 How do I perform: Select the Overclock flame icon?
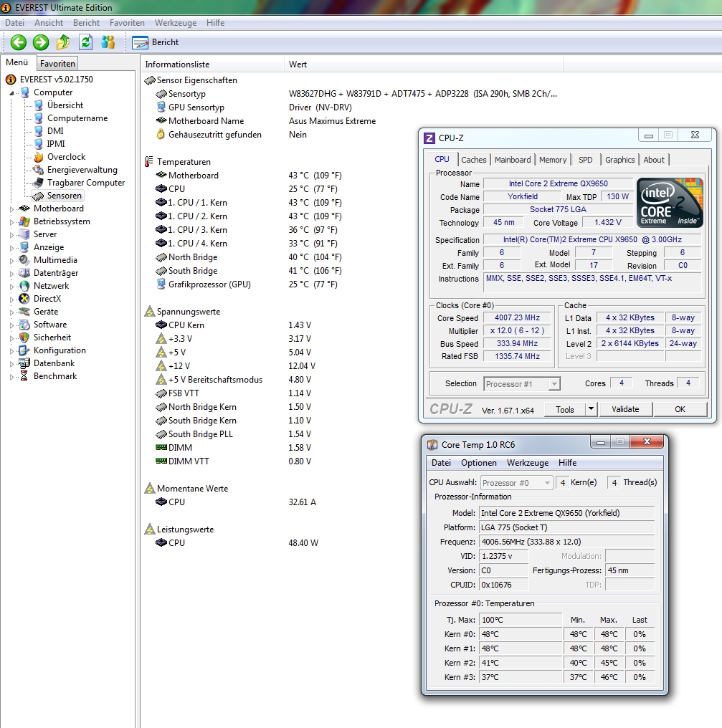[x=39, y=157]
